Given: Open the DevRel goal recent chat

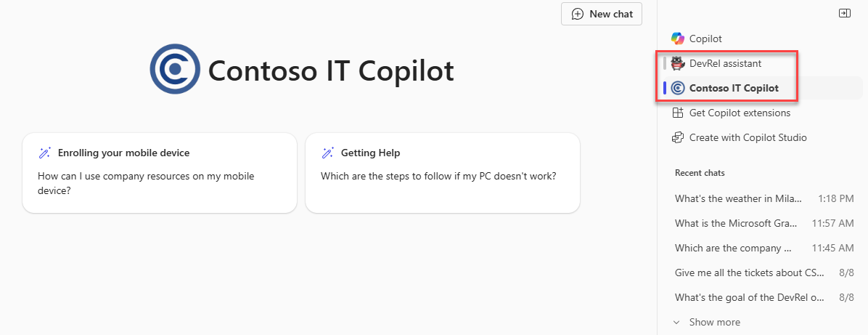Looking at the screenshot, I should coord(764,297).
